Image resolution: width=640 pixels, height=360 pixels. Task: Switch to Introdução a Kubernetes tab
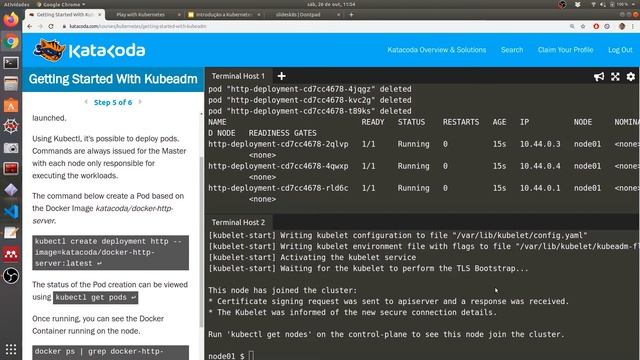(223, 14)
